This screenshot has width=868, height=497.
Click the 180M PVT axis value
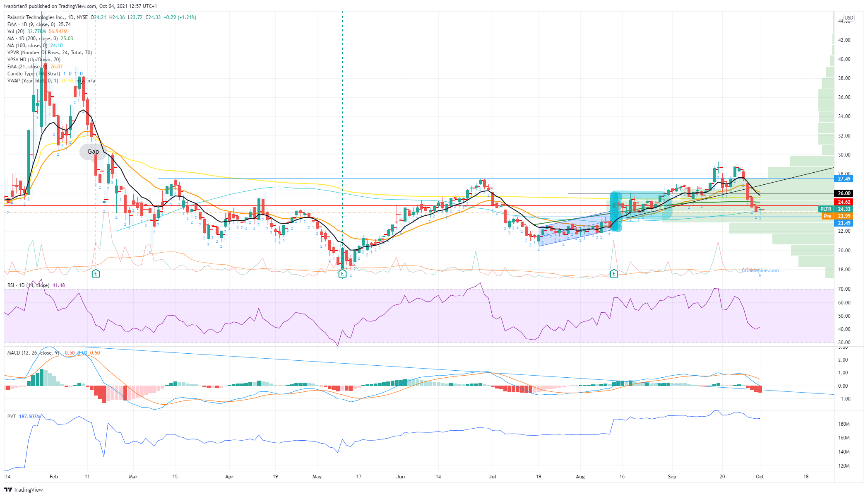(x=844, y=424)
